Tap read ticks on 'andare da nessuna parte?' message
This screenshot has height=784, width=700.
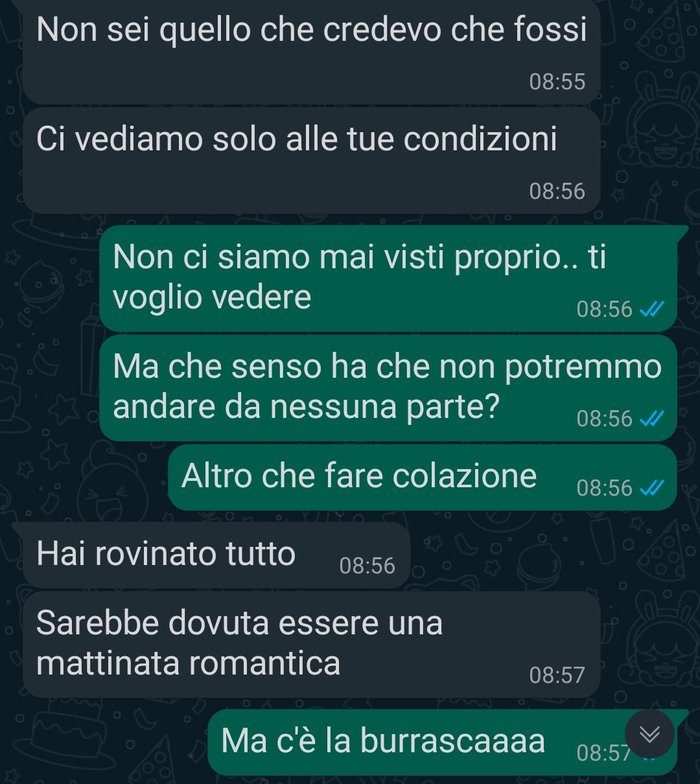pos(652,419)
